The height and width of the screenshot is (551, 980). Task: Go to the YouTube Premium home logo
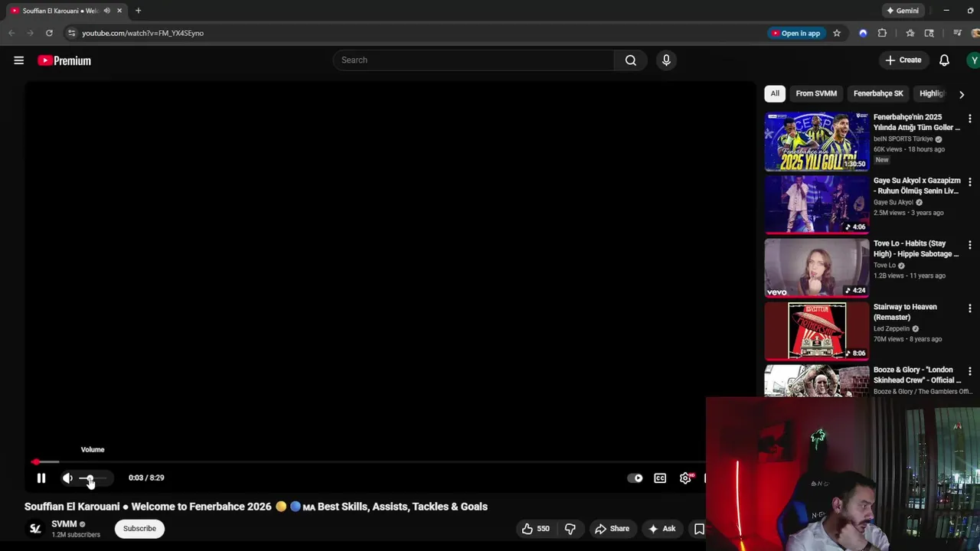pos(64,60)
